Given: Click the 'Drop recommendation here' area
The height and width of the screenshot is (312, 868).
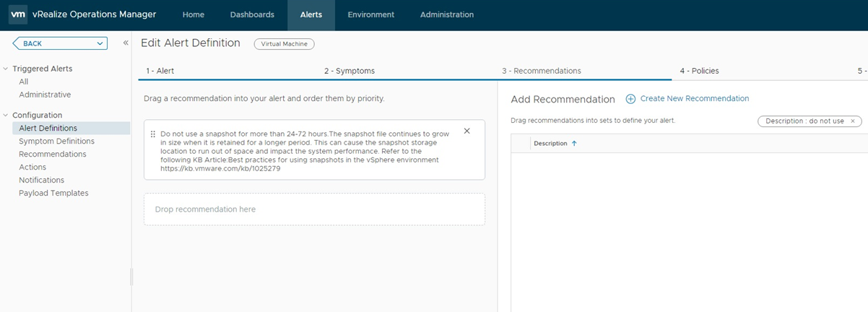Looking at the screenshot, I should point(314,209).
